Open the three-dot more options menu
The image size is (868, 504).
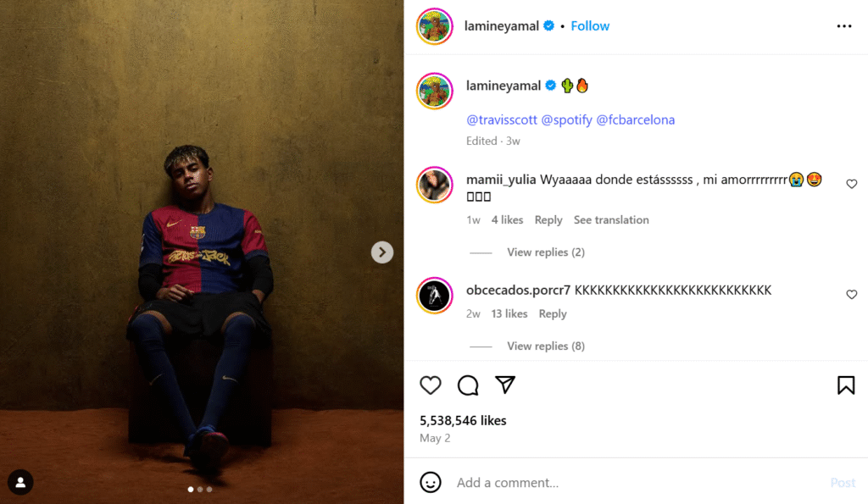pos(843,26)
